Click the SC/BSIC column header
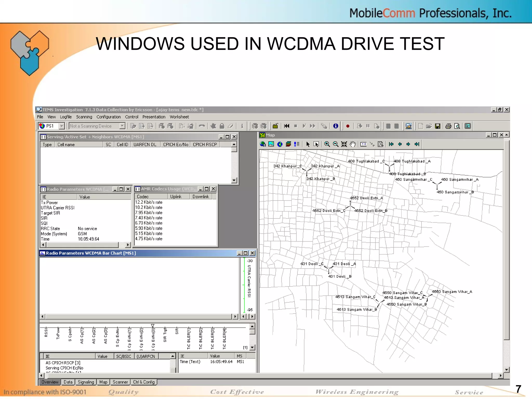 tap(124, 356)
